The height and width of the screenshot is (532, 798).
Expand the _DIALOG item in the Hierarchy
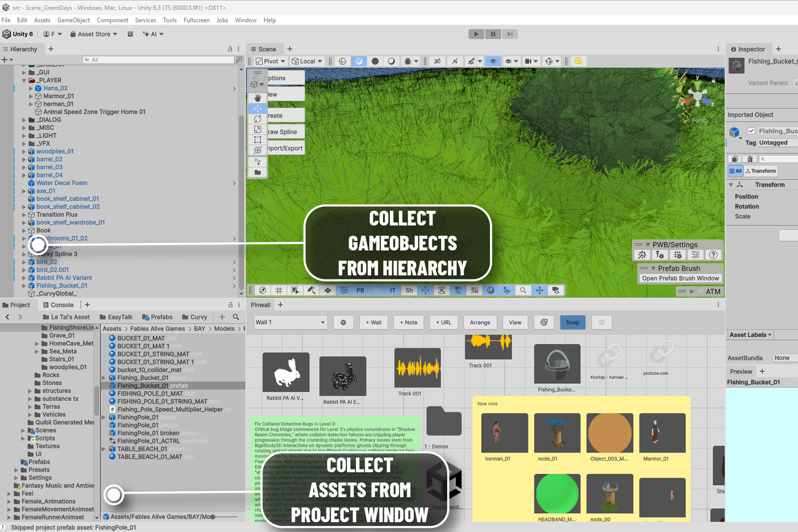(24, 119)
